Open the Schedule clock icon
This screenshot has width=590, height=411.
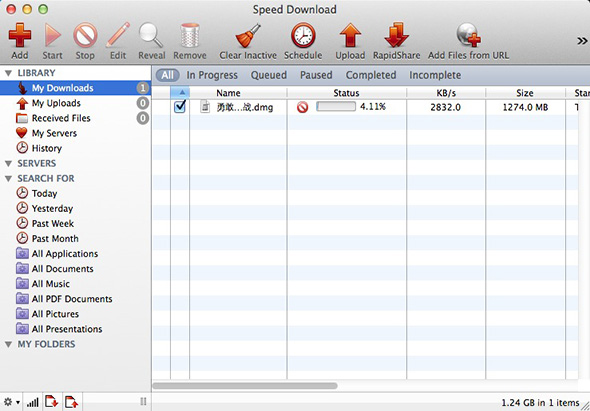303,35
